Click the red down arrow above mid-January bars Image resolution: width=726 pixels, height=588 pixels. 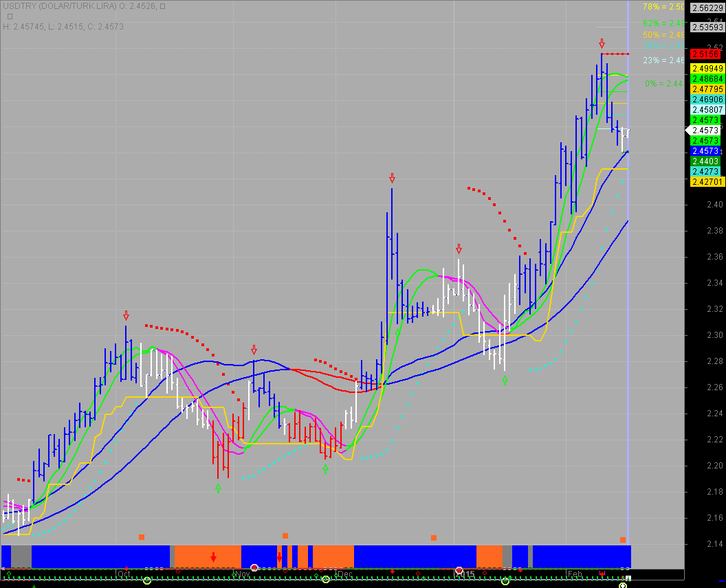coord(459,249)
